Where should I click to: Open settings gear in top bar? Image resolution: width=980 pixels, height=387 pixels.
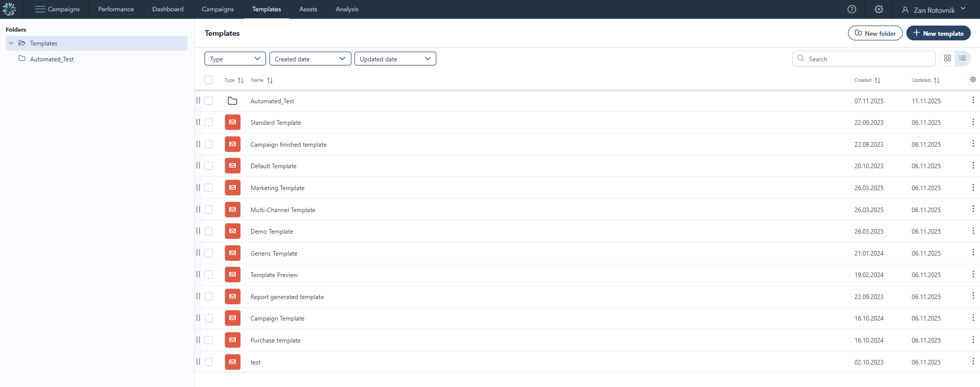(x=879, y=9)
